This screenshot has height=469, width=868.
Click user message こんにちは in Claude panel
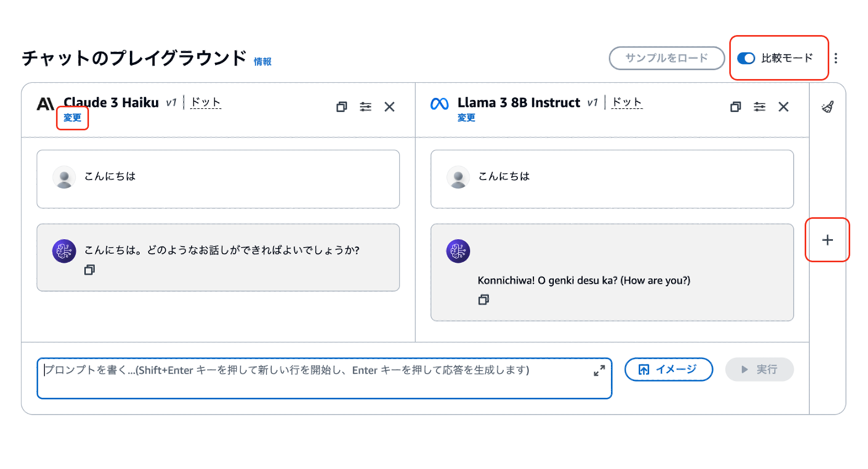tap(110, 176)
